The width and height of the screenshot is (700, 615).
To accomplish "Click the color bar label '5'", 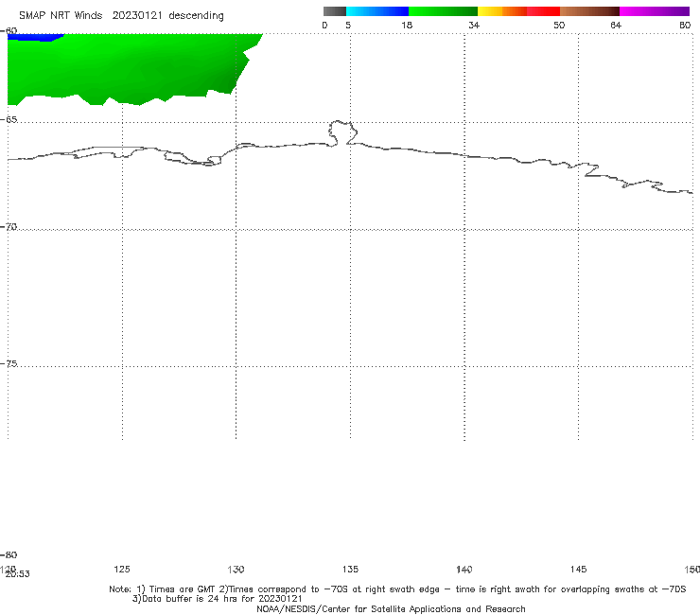I will pos(348,26).
